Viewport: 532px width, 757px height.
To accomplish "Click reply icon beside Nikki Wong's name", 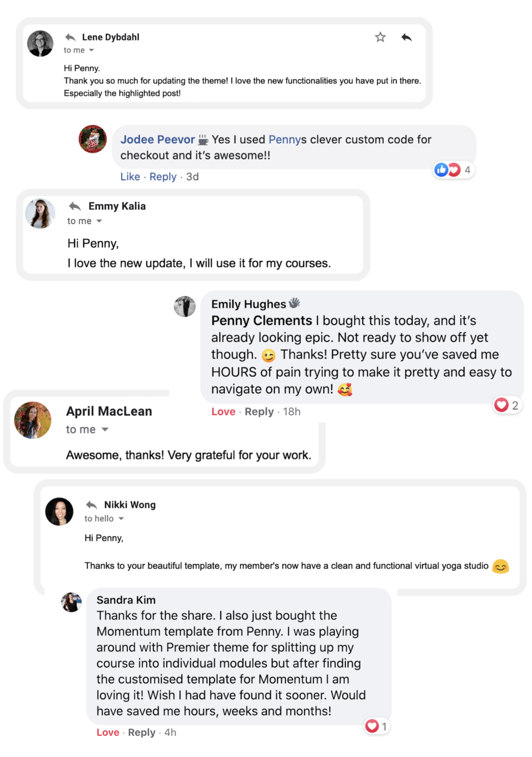I will [x=91, y=505].
